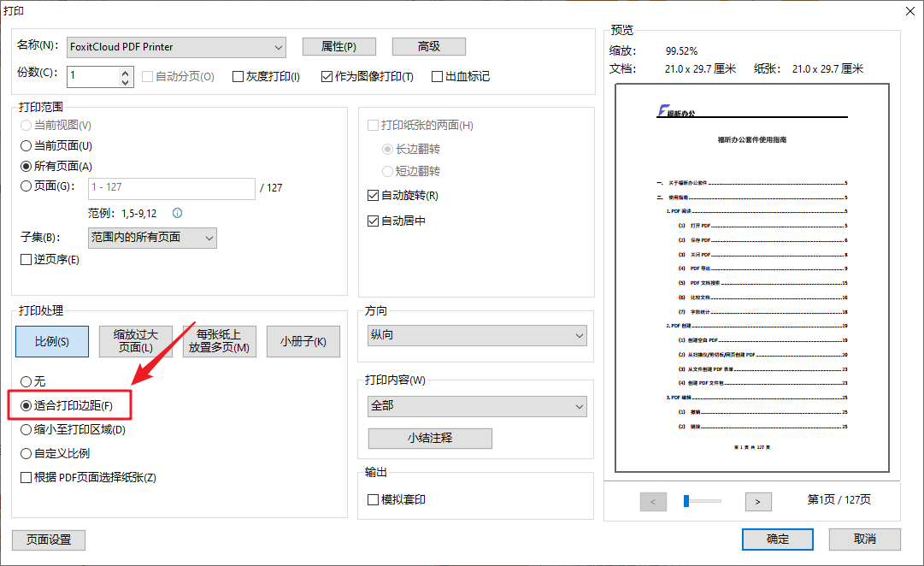Open printer 属性 (Properties) settings
Image resolution: width=924 pixels, height=566 pixels.
(338, 46)
